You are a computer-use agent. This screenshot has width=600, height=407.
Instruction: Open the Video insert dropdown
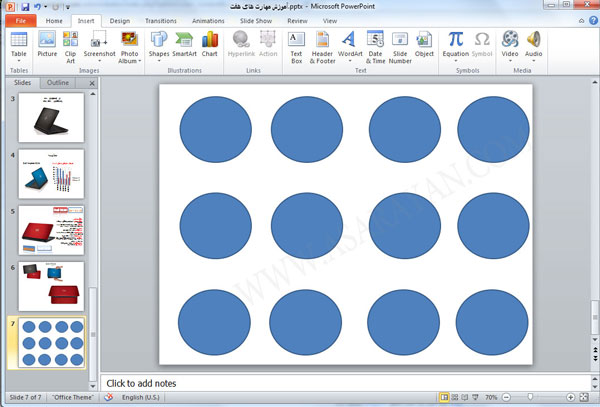point(511,60)
